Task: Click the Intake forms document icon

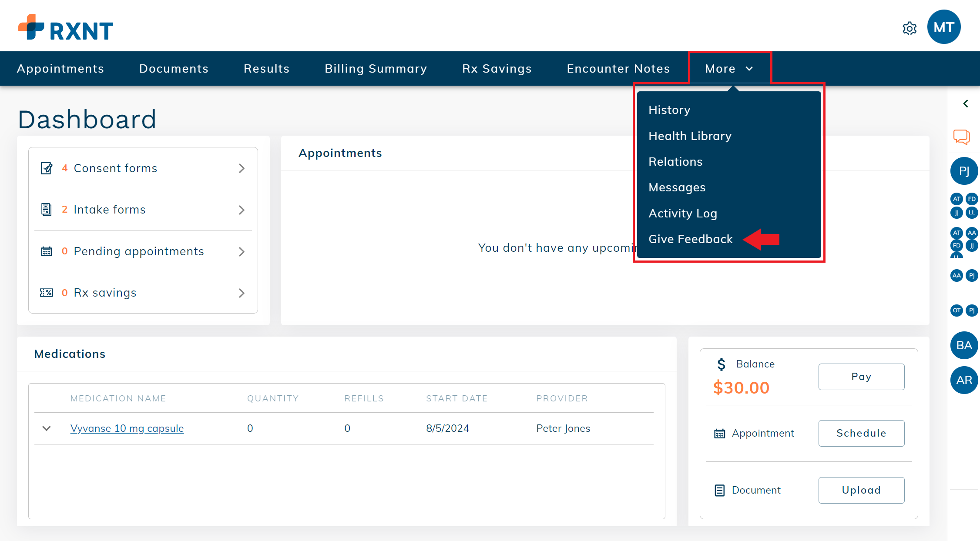Action: point(46,210)
